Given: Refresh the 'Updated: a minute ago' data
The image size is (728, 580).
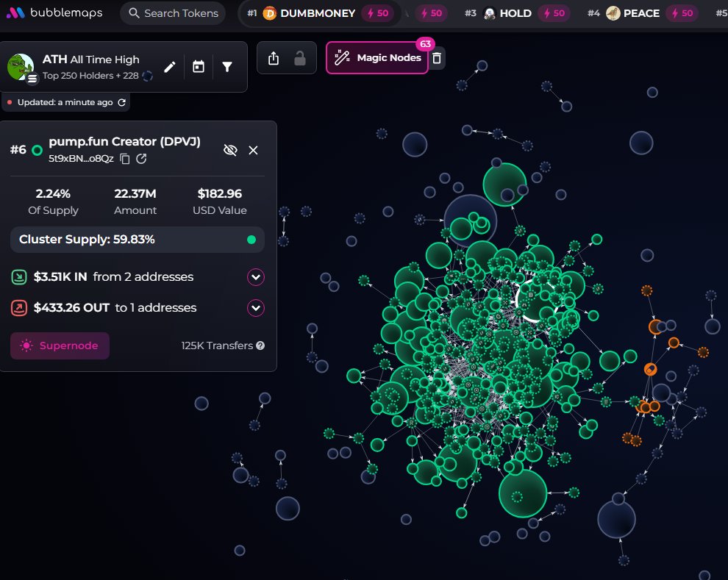Looking at the screenshot, I should [122, 102].
